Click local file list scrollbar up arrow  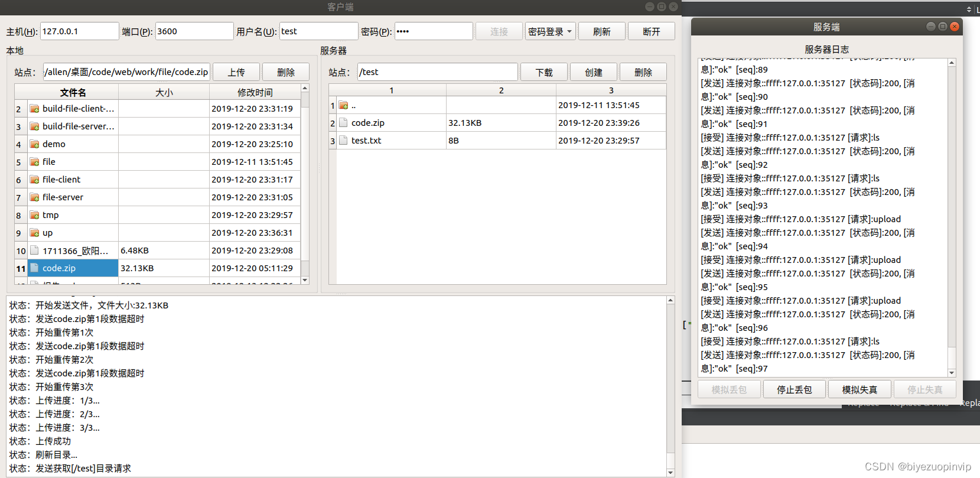(305, 88)
